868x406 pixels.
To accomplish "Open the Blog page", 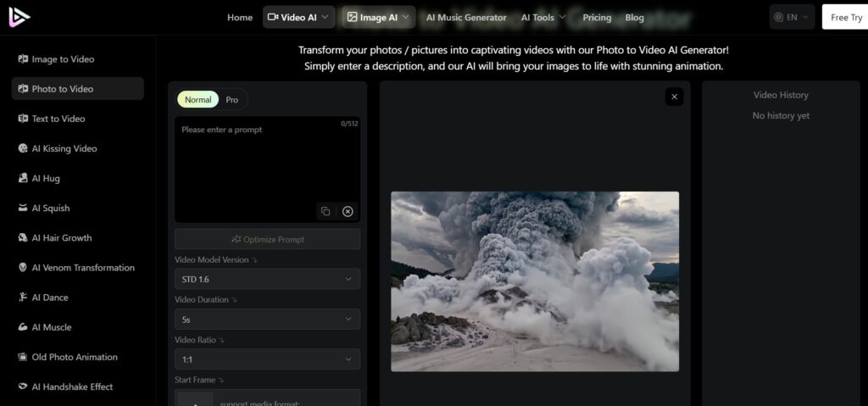I will coord(634,17).
